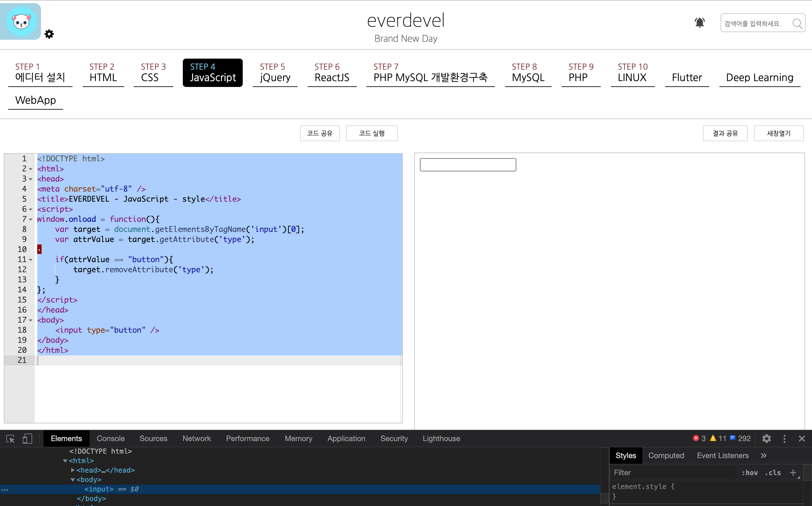The height and width of the screenshot is (506, 812).
Task: Switch to DevTools Sources tab
Action: (x=153, y=439)
